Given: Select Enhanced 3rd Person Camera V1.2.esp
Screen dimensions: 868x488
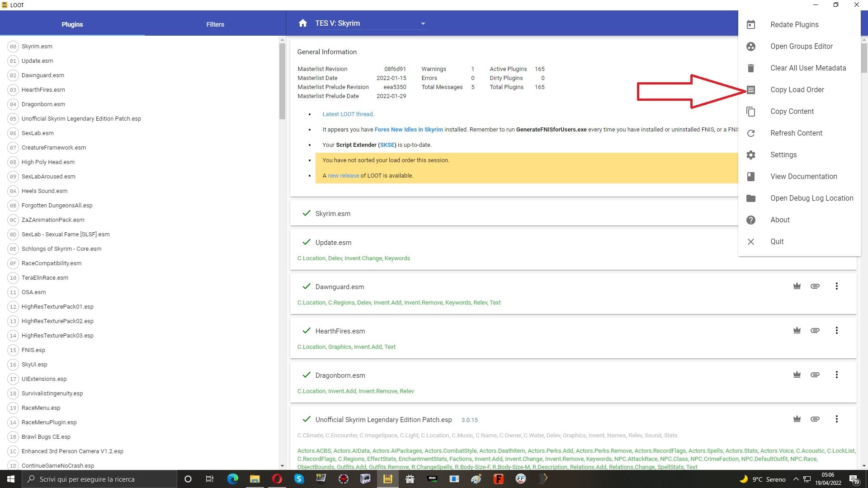Looking at the screenshot, I should [139, 451].
